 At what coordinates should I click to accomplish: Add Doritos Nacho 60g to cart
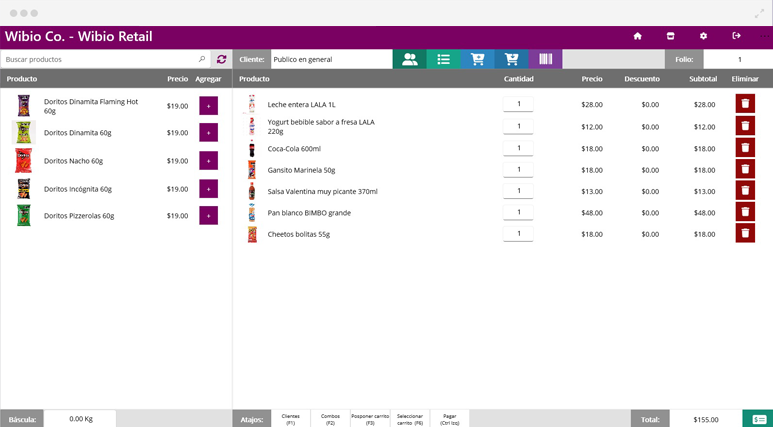point(209,161)
